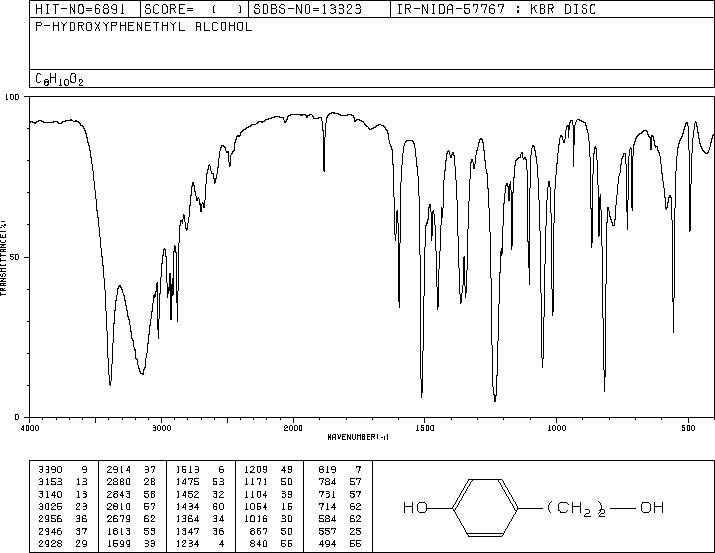
Task: Select the compound name P-HYDROXYPHENETHYL ALCOHOL
Action: click(x=144, y=26)
